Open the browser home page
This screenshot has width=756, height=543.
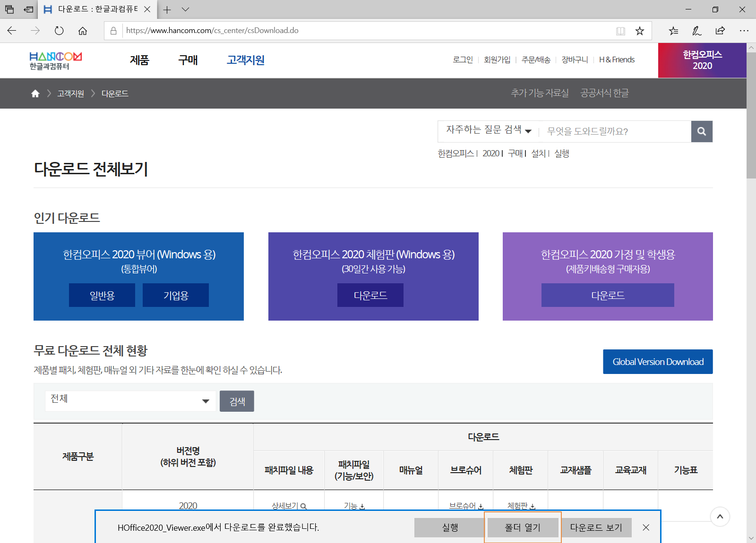tap(83, 31)
